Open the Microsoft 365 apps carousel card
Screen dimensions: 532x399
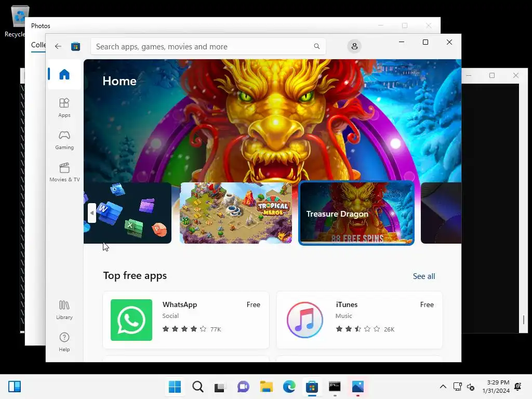[128, 213]
